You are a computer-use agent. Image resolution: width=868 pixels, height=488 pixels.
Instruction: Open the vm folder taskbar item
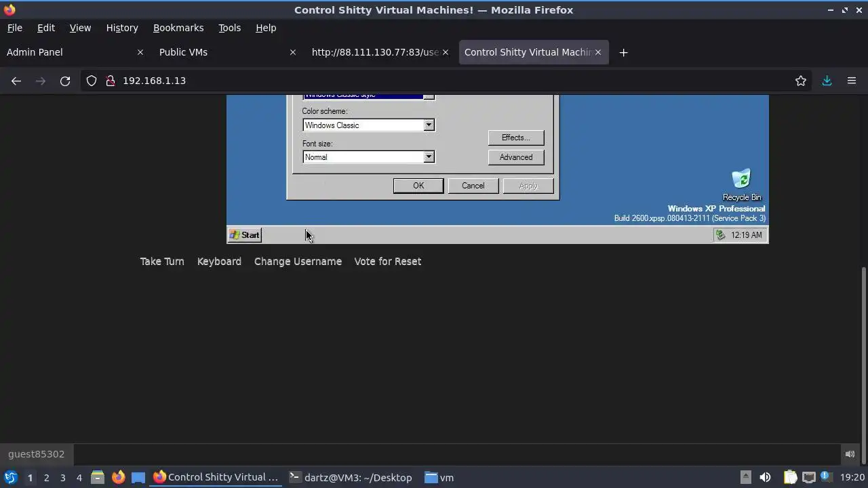click(440, 477)
